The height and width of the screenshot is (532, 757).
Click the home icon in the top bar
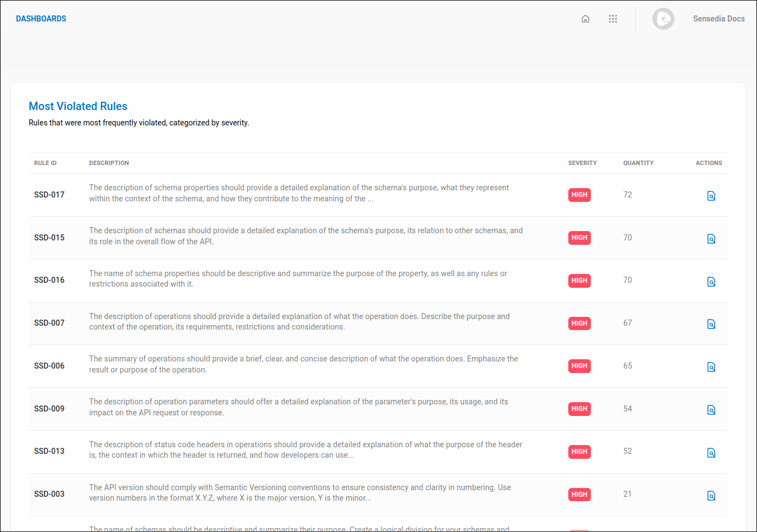tap(585, 18)
